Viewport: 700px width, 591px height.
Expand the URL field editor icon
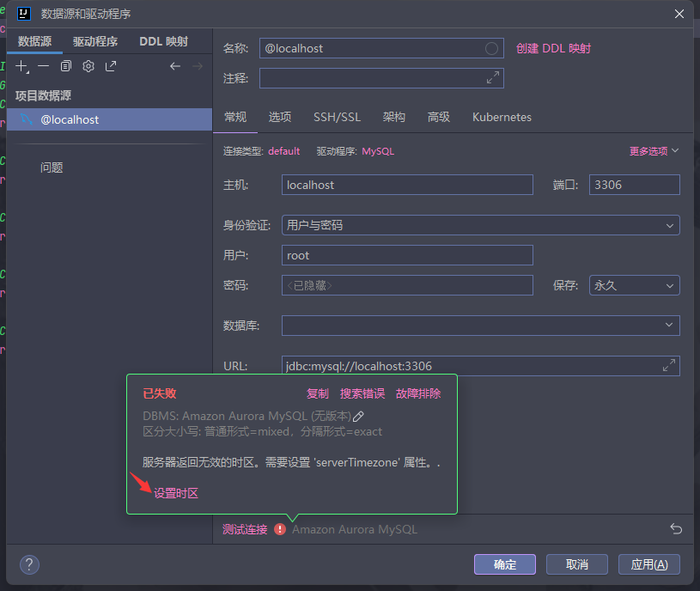[x=669, y=365]
